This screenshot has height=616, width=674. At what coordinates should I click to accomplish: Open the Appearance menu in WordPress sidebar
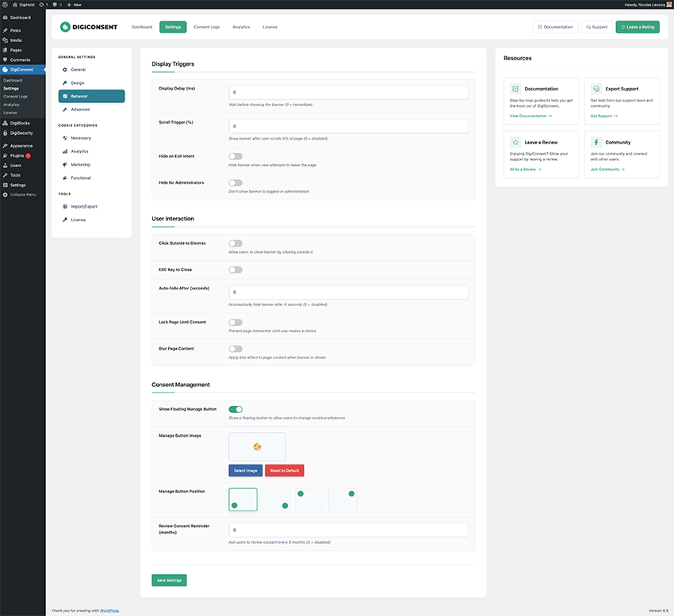23,146
